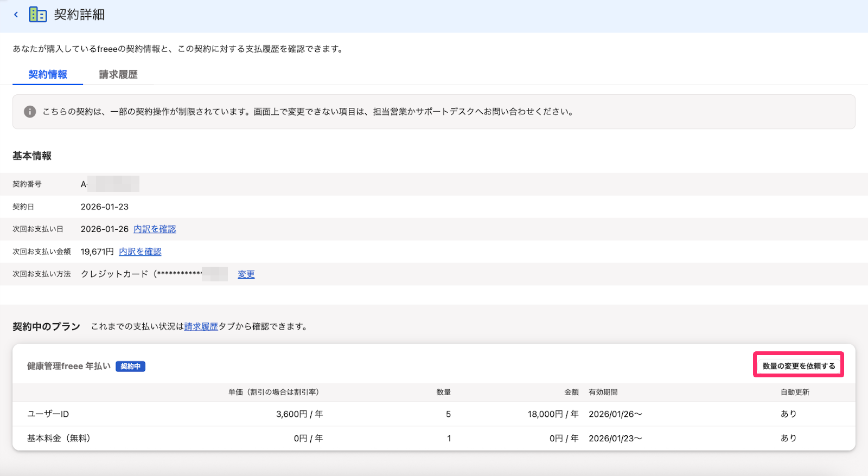Click the 契約中 status badge
Viewport: 868px width, 476px height.
(x=130, y=366)
